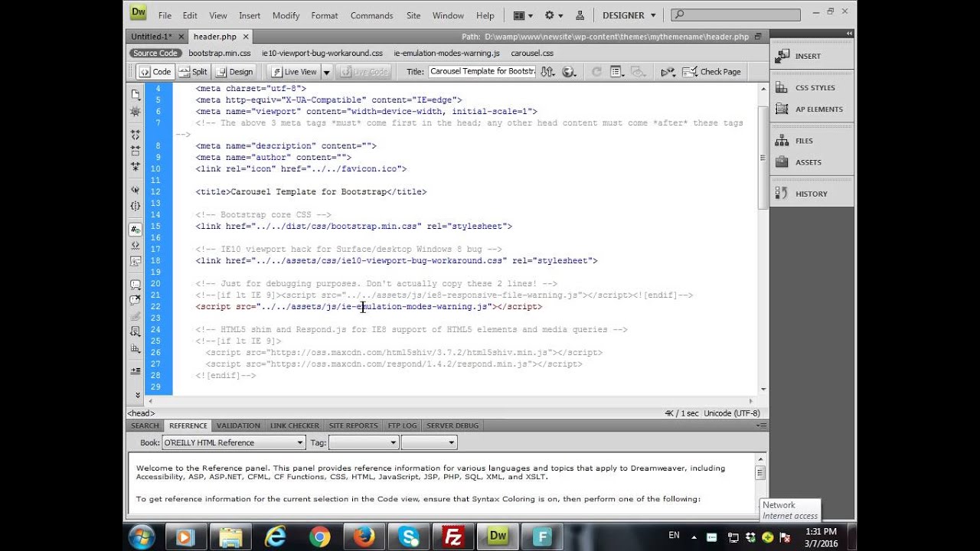This screenshot has height=551, width=980.
Task: Switch to Split view
Action: [193, 71]
